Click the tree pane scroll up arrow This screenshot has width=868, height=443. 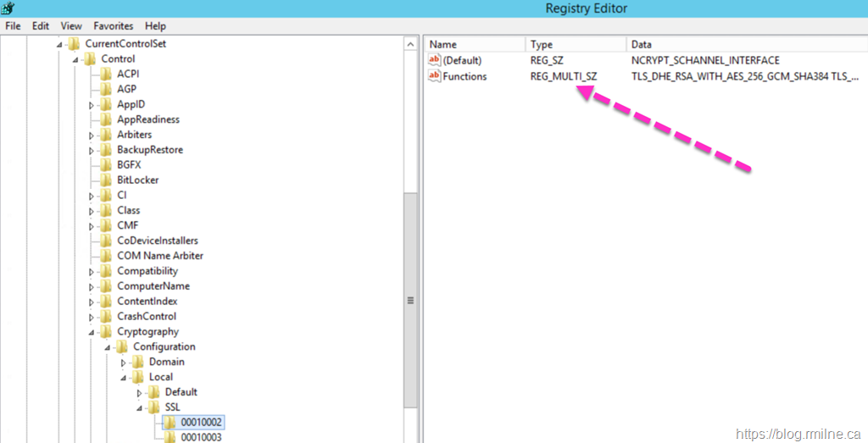tap(411, 43)
